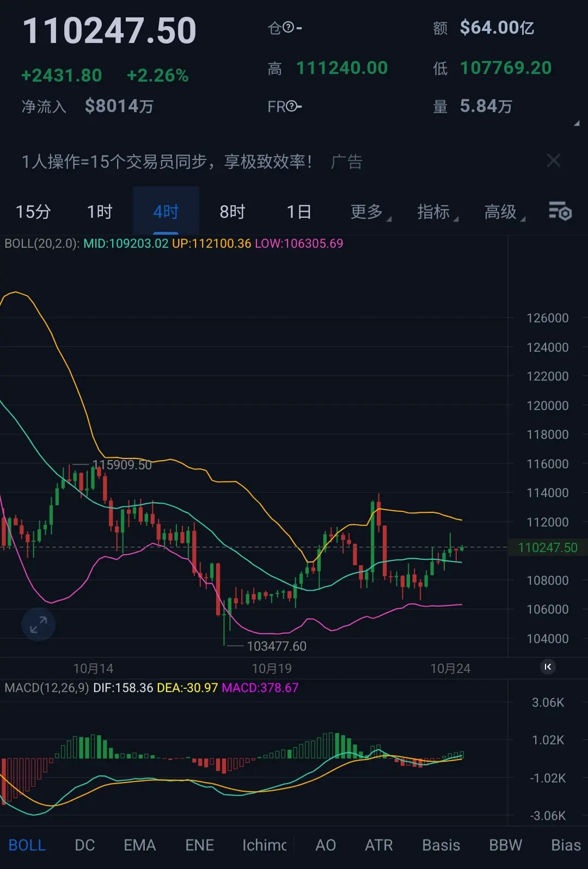Choose the Ichimoku indicator
This screenshot has width=588, height=869.
point(265,845)
